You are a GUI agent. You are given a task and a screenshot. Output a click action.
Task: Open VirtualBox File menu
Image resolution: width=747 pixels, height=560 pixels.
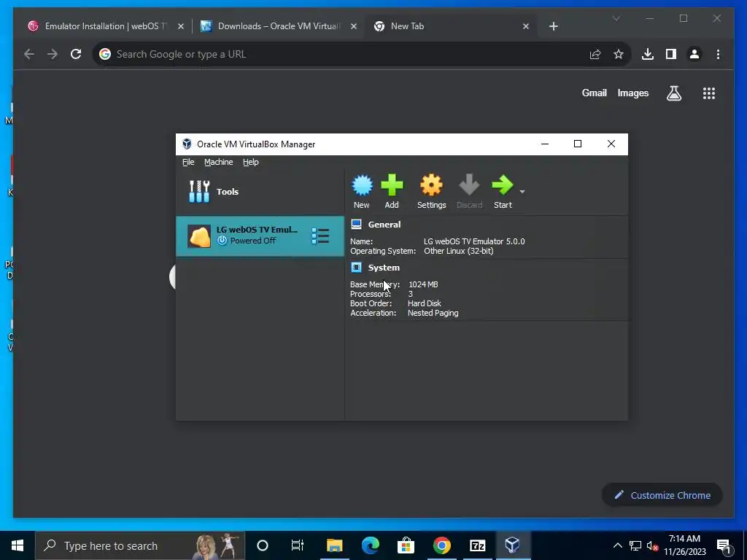pyautogui.click(x=188, y=162)
